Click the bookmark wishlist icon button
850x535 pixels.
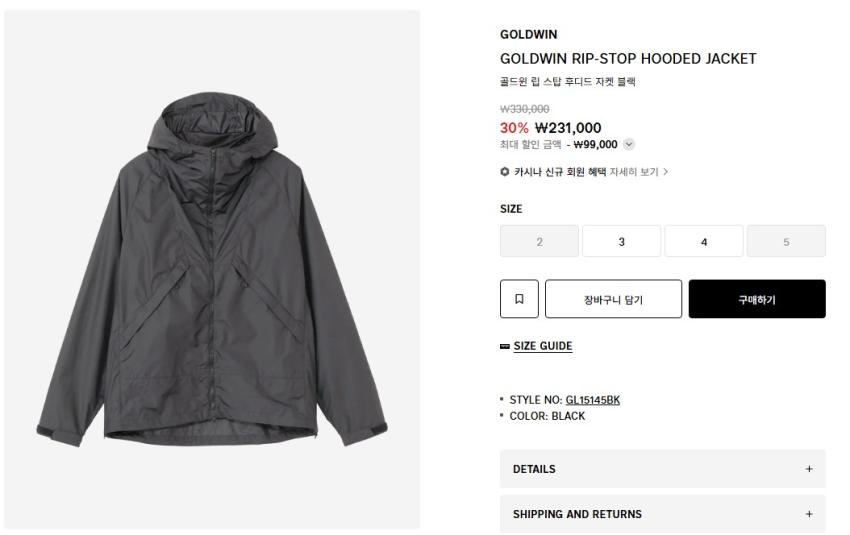click(x=519, y=299)
